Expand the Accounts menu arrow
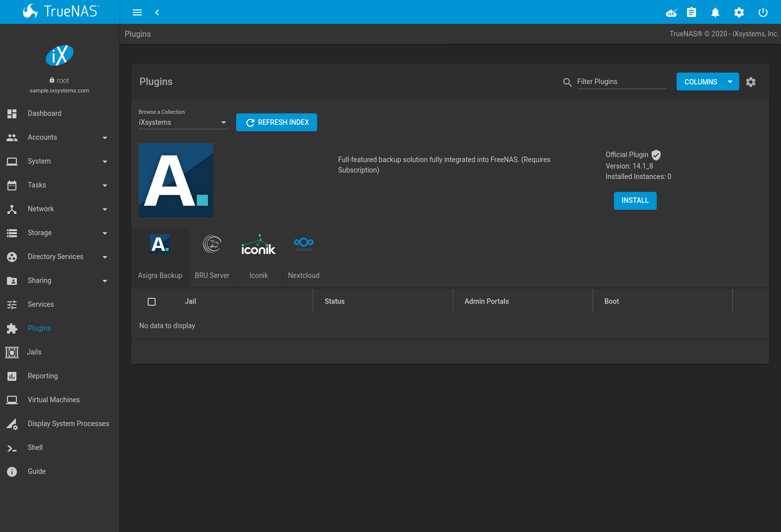This screenshot has height=532, width=781. (x=105, y=138)
